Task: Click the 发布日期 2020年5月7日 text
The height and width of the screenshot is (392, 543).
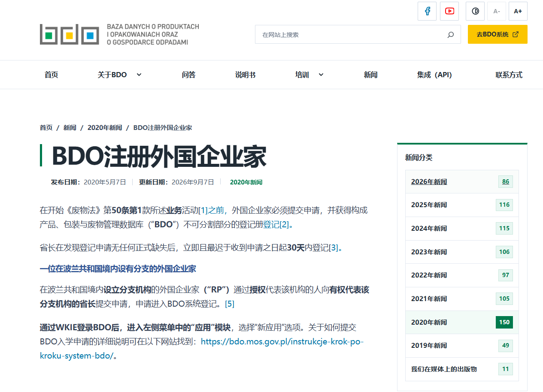Action: (x=88, y=182)
